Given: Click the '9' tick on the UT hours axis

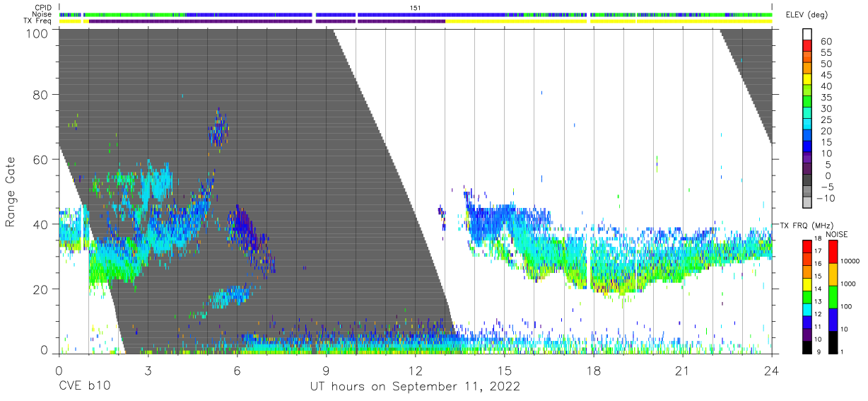Looking at the screenshot, I should tap(326, 370).
